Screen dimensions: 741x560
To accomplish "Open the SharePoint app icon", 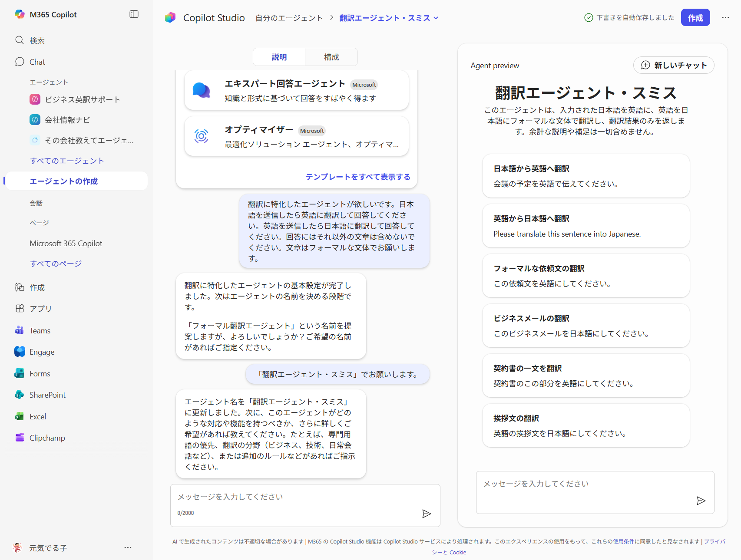I will 20,395.
